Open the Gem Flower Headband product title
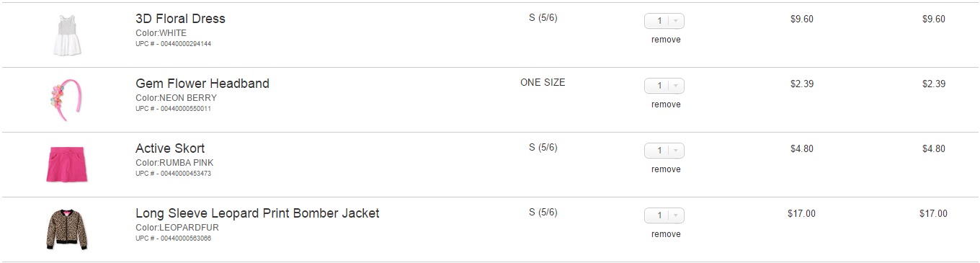This screenshot has height=263, width=980. coord(202,84)
